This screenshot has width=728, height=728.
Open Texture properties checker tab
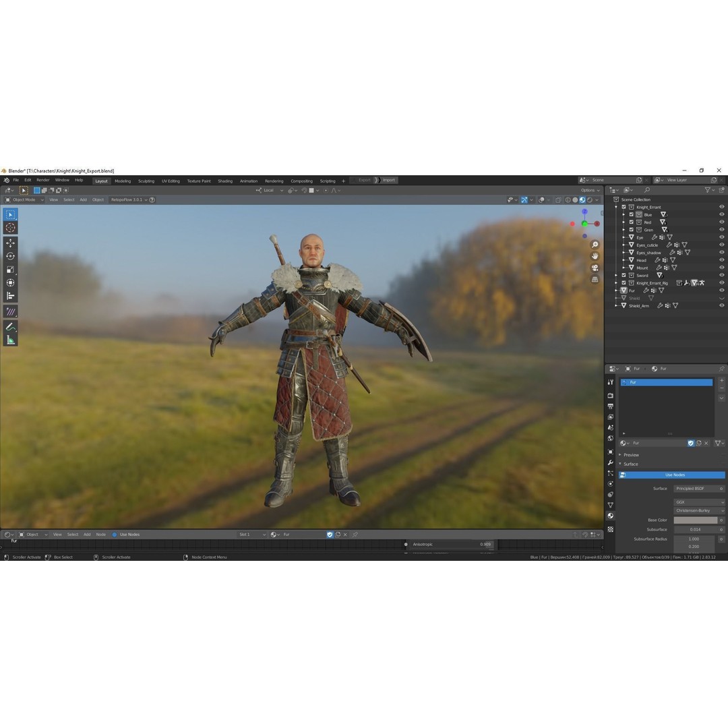(x=611, y=529)
